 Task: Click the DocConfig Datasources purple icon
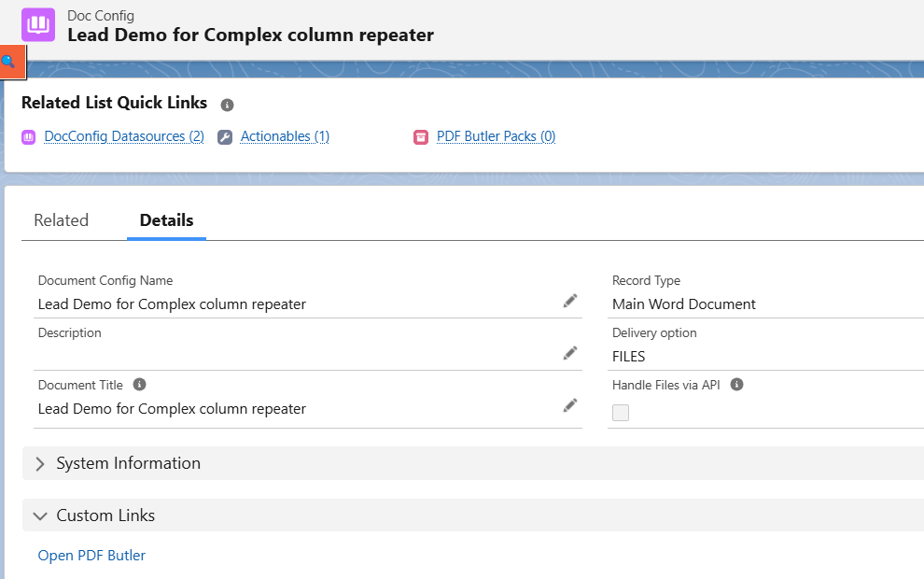pyautogui.click(x=28, y=136)
